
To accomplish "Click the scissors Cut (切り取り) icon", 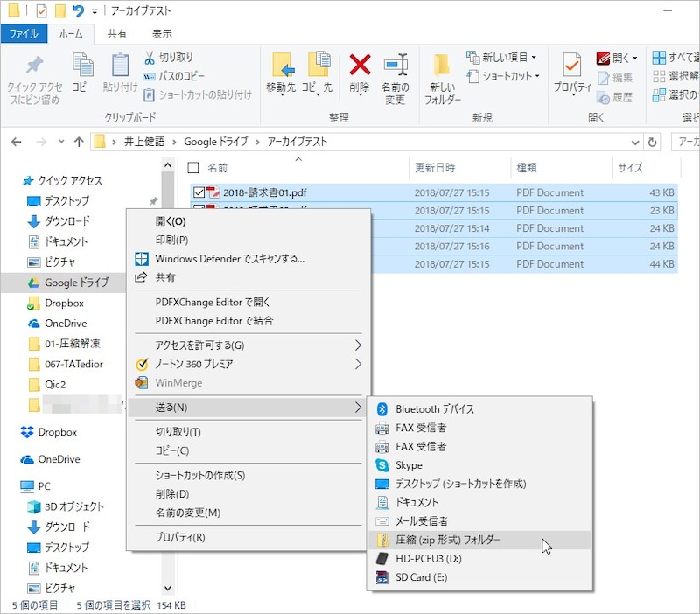I will 150,58.
